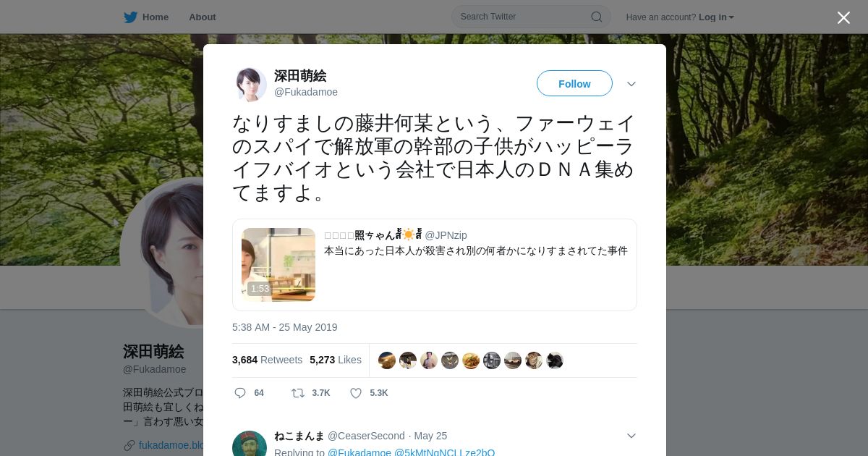868x456 pixels.
Task: Click the retweet icon showing 3.7K
Action: click(x=297, y=393)
